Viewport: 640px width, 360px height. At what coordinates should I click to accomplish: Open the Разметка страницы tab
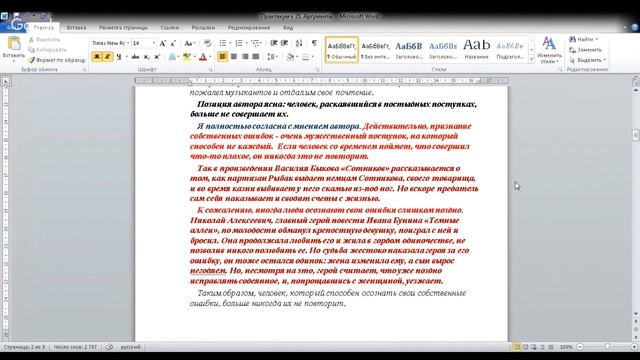click(123, 28)
